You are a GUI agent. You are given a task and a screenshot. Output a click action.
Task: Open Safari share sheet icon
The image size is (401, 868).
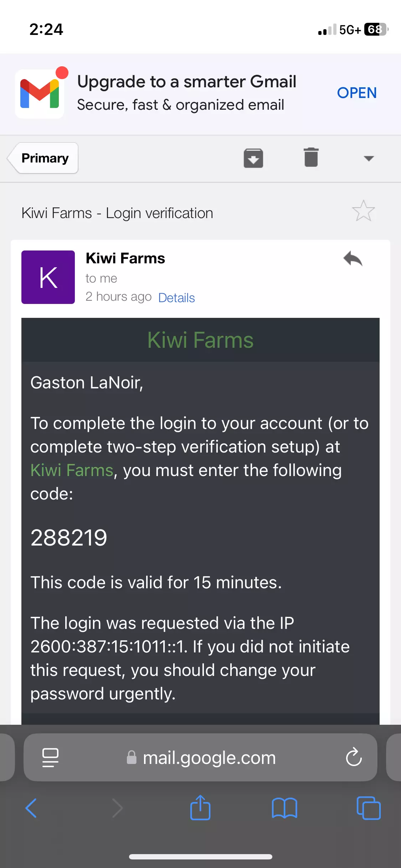coord(200,808)
